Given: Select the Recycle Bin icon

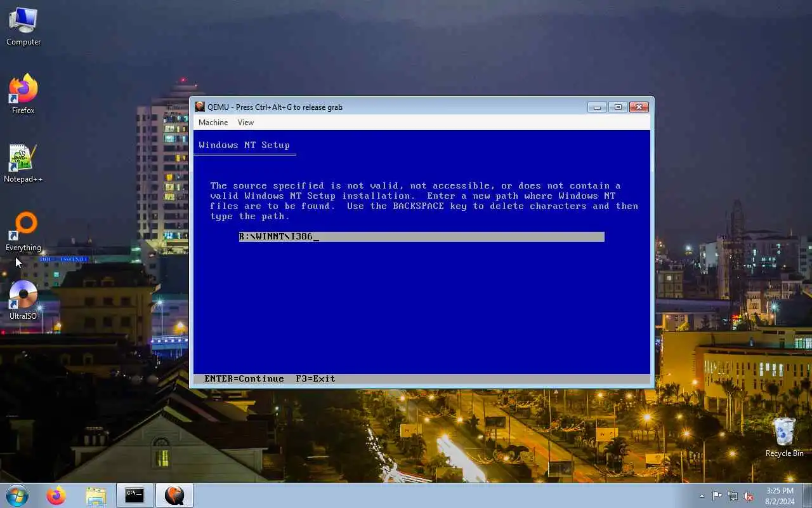Looking at the screenshot, I should [x=785, y=437].
